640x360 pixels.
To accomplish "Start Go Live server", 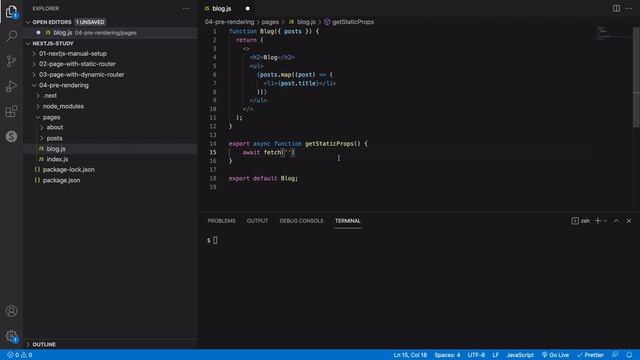I will 555,355.
